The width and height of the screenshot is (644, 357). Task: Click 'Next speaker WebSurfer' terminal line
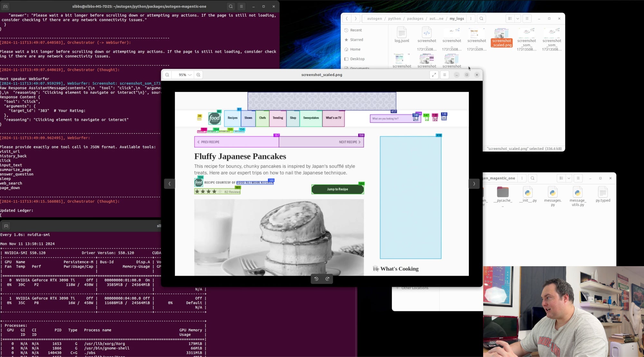tap(25, 79)
